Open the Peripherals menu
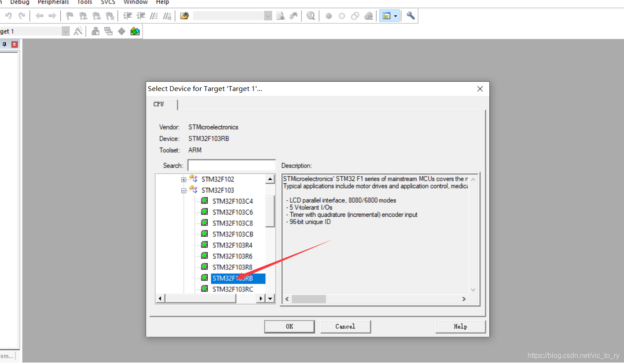 point(53,2)
